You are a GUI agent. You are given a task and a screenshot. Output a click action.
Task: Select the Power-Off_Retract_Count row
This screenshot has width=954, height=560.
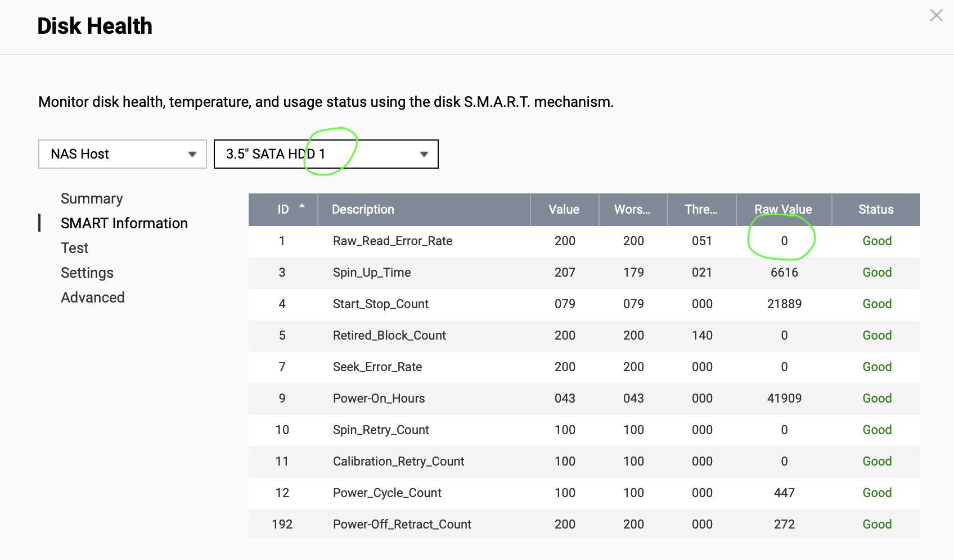pos(402,525)
